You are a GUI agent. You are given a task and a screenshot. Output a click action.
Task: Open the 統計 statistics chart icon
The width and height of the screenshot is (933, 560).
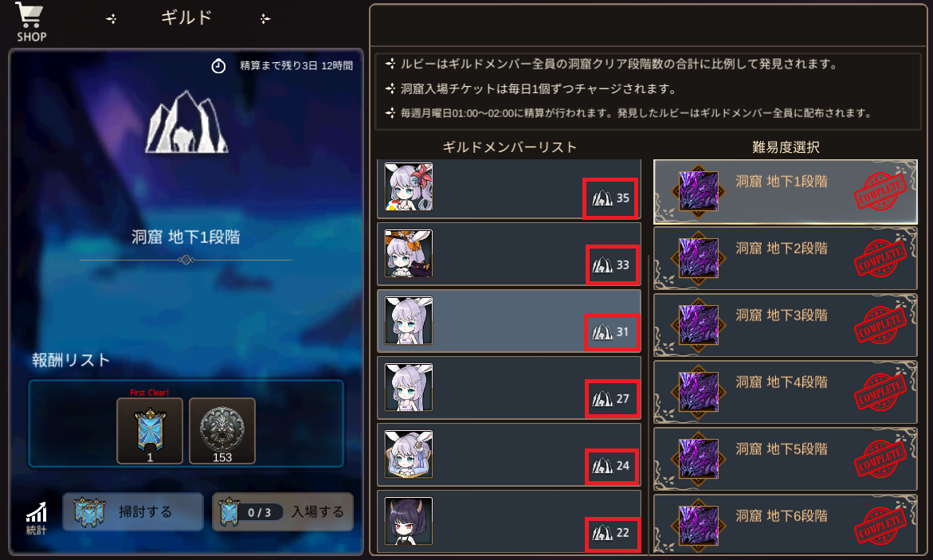[x=37, y=518]
